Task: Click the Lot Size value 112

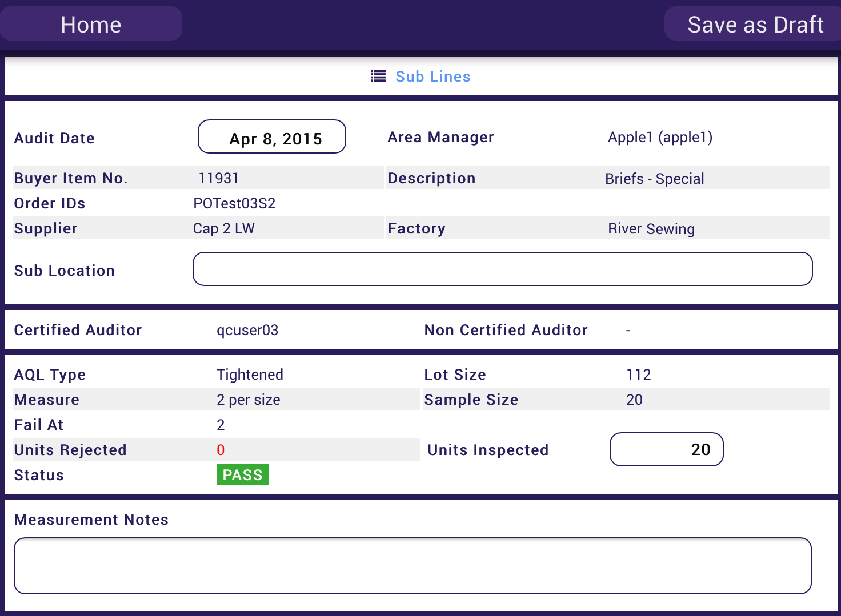Action: pos(638,375)
